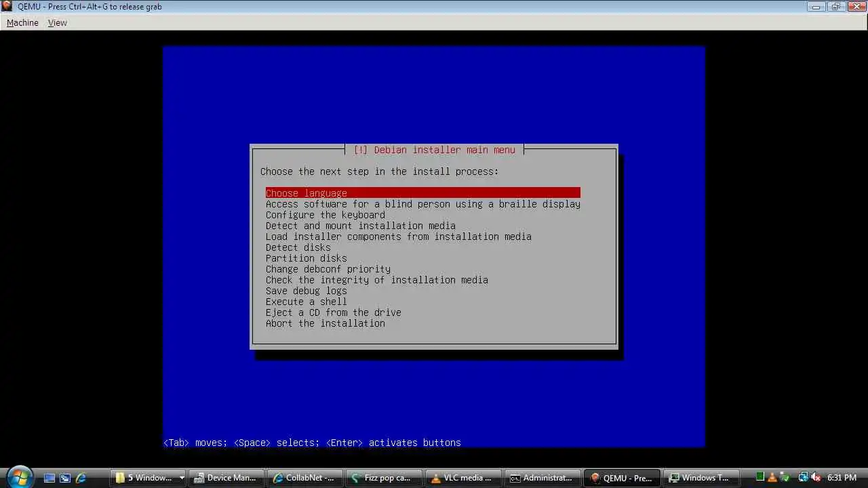The image size is (868, 488).
Task: Select 'Change debconf priority'
Action: coord(328,269)
